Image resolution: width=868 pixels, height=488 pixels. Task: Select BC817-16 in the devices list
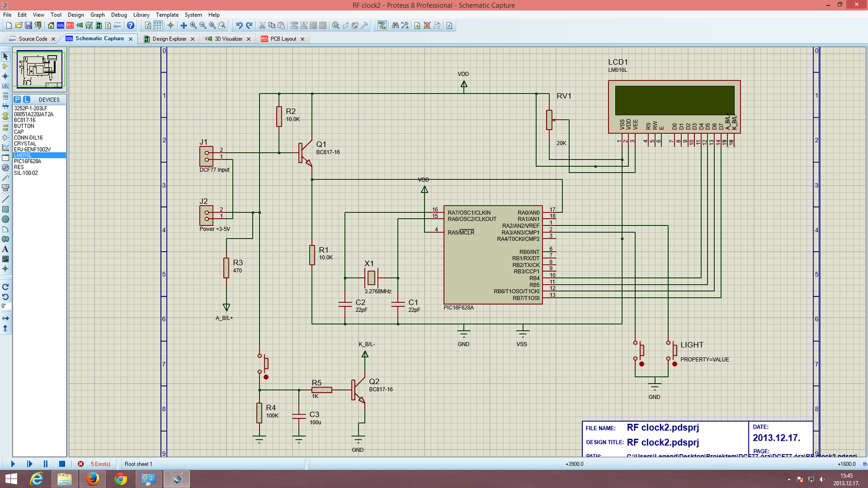tap(39, 120)
